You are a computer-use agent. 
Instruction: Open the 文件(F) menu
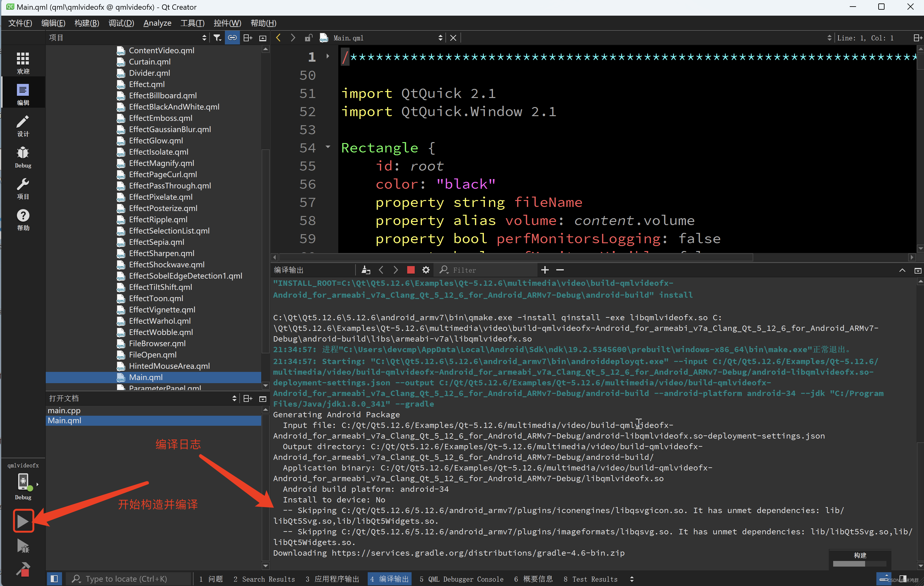(x=20, y=23)
